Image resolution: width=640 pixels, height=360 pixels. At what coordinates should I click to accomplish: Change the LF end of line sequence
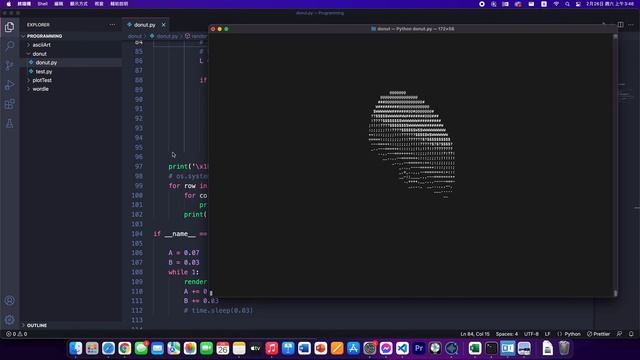[547, 334]
